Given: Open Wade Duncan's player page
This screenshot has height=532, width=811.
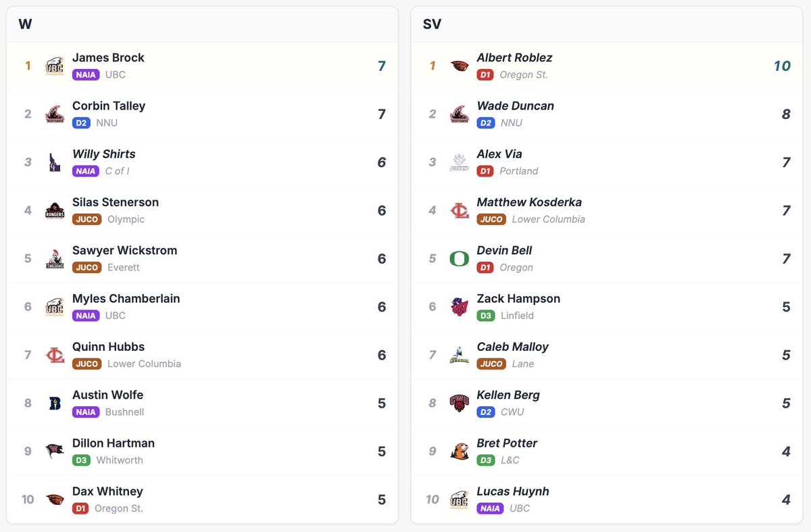Looking at the screenshot, I should coord(515,106).
